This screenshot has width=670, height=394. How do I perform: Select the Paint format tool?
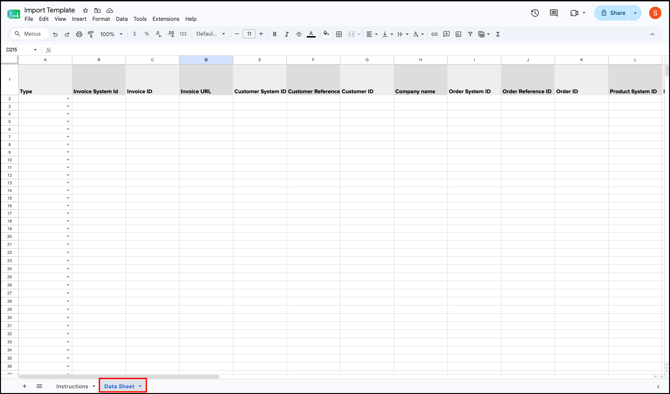pyautogui.click(x=91, y=34)
